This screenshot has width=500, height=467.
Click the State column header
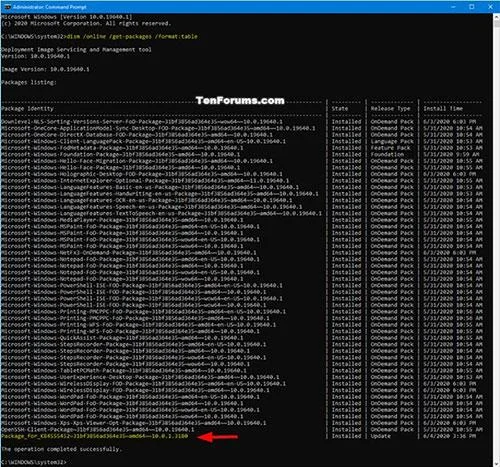[340, 109]
